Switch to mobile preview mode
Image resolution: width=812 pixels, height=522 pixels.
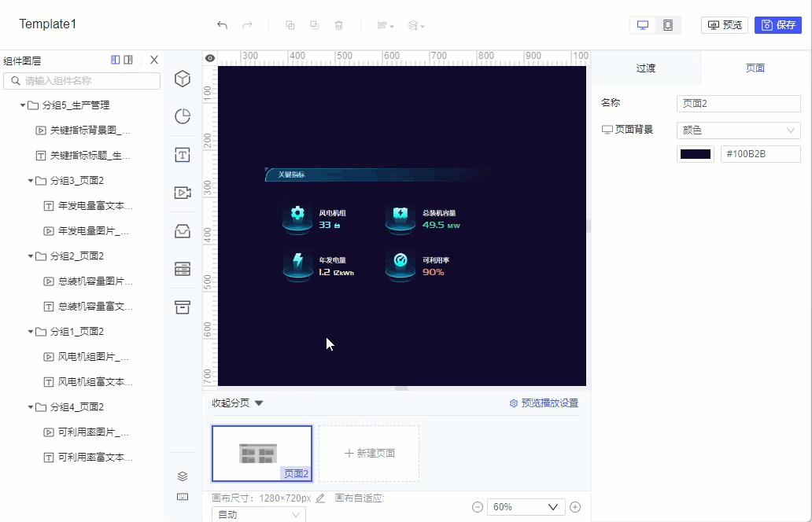pos(669,24)
